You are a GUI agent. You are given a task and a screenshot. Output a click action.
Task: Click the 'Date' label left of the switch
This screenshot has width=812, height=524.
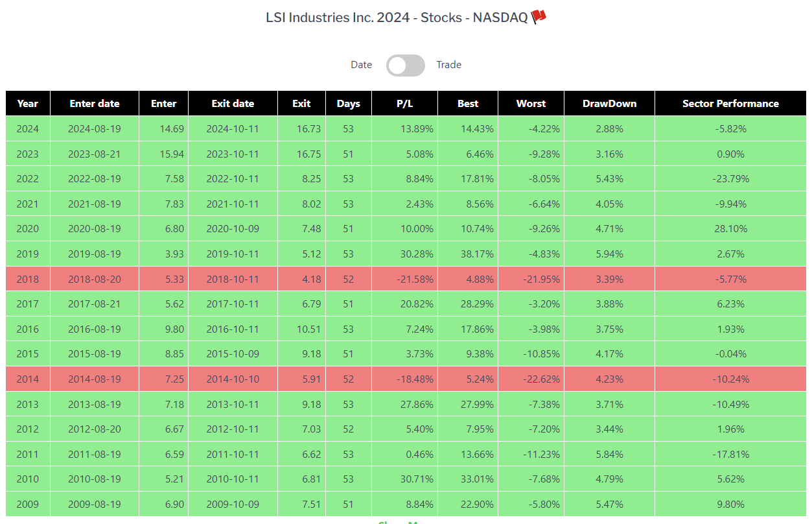pos(362,65)
